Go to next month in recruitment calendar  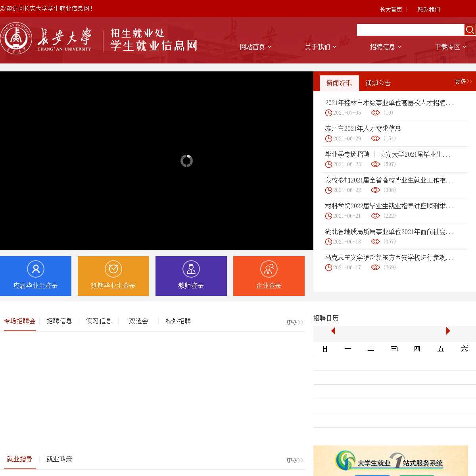pyautogui.click(x=448, y=331)
